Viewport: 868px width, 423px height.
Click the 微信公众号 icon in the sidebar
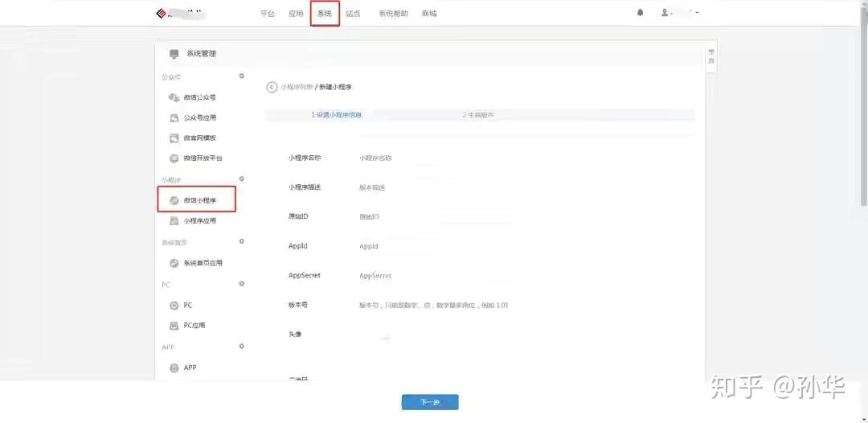(x=174, y=97)
